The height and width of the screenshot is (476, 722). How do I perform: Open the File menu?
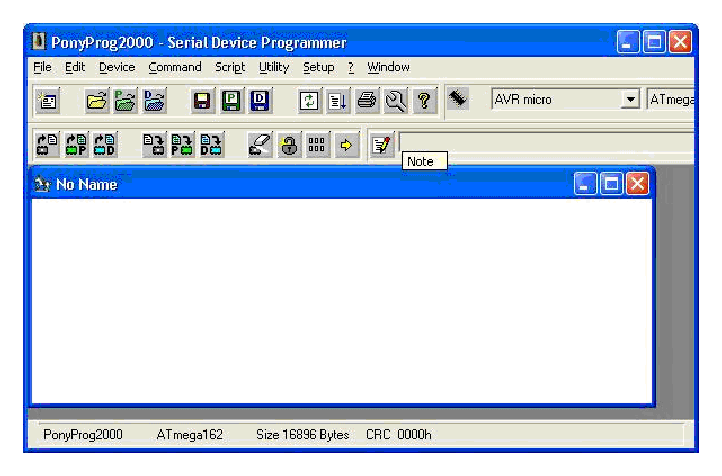point(42,67)
